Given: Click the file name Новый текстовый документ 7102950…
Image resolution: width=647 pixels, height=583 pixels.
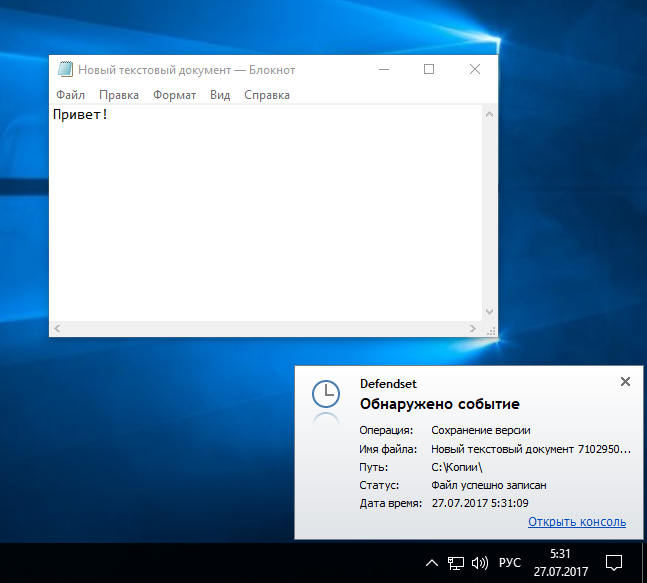Looking at the screenshot, I should pos(531,449).
